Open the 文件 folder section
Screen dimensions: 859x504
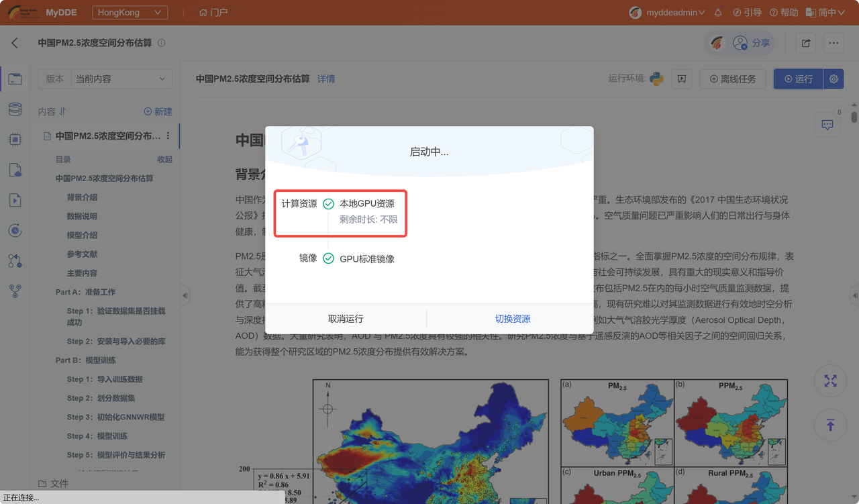coord(53,483)
